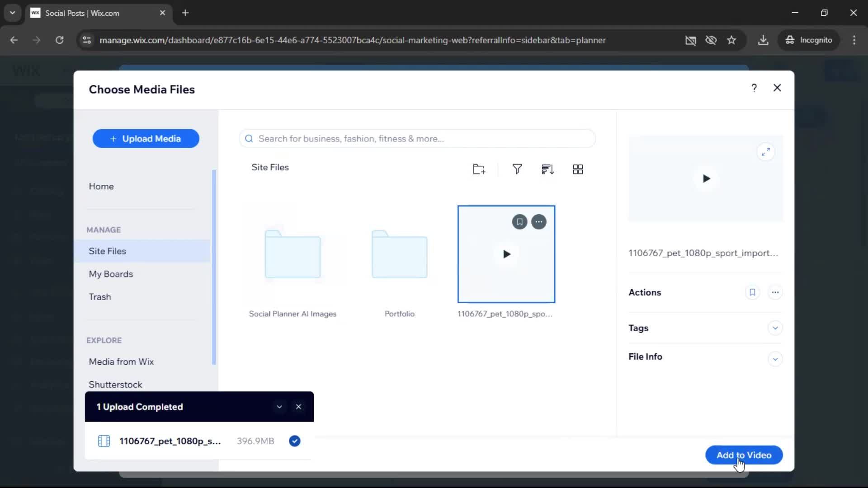This screenshot has width=868, height=488.
Task: Open Shutterstock media source
Action: 115,384
